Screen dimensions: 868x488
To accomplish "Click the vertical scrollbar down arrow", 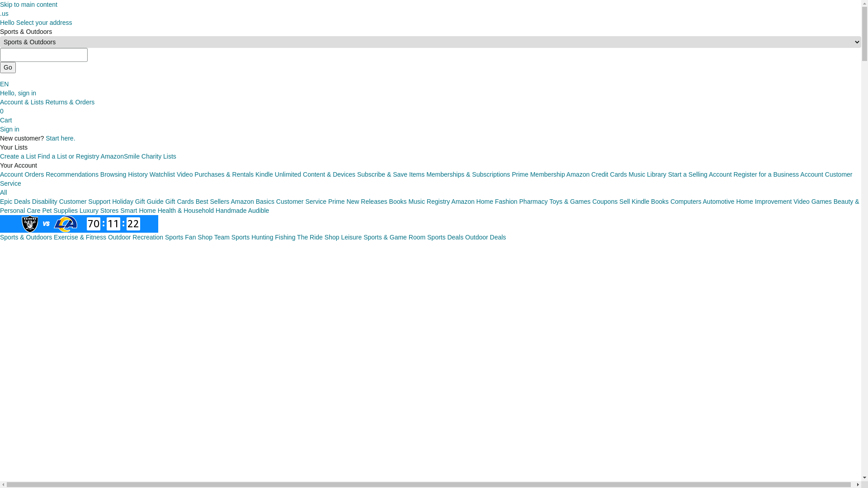I will click(x=864, y=477).
